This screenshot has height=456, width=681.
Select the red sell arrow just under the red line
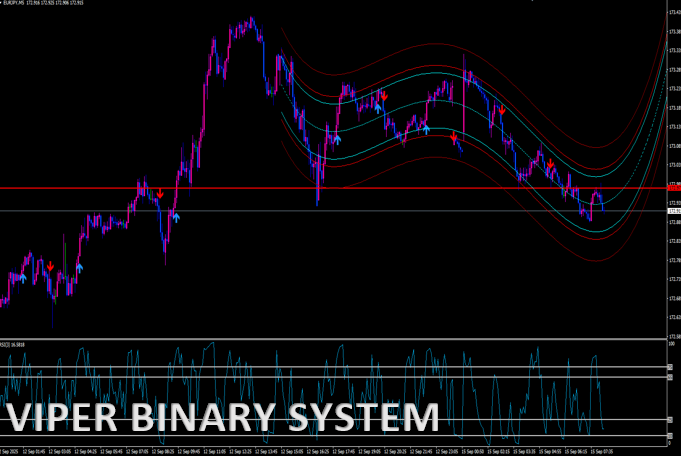pos(160,194)
